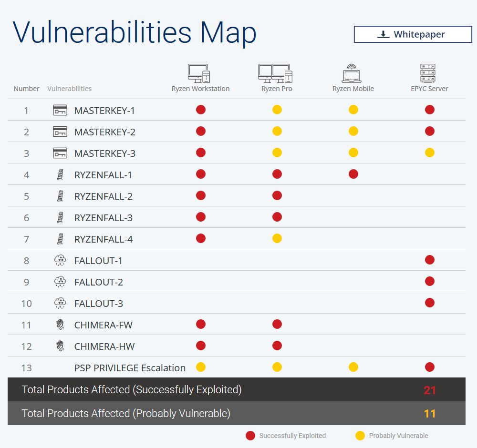Select the RYZENFALL-3 row name
477x448 pixels.
click(x=104, y=218)
